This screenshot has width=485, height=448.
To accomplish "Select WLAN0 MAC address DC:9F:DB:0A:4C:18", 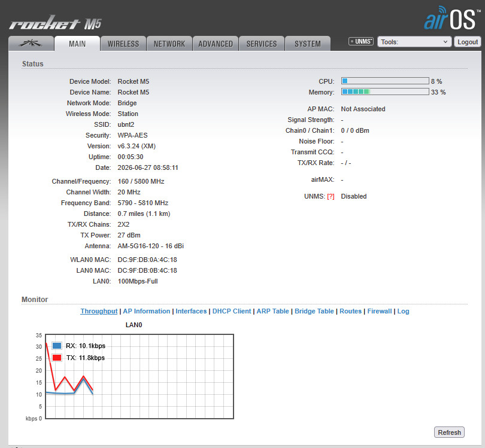I will tap(147, 260).
